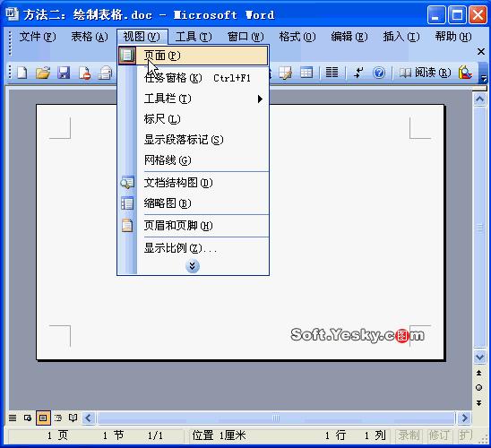
Task: Switch to Normal view icon at bottom-left
Action: tap(13, 418)
